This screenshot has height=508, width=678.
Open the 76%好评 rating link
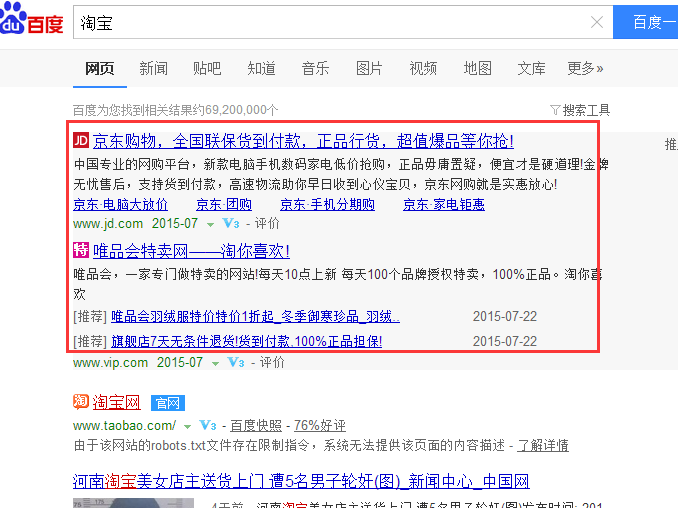pos(320,426)
